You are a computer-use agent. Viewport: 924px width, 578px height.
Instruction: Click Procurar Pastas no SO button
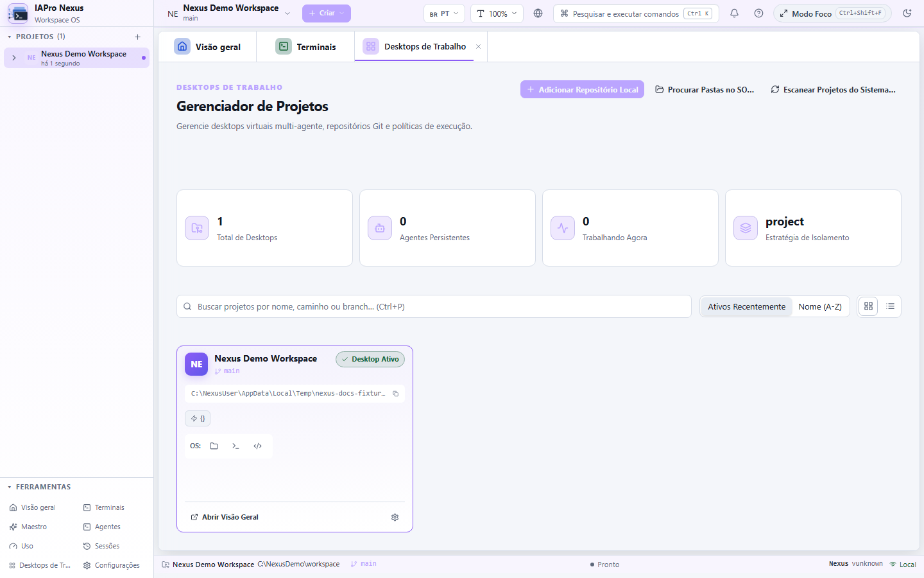click(705, 90)
